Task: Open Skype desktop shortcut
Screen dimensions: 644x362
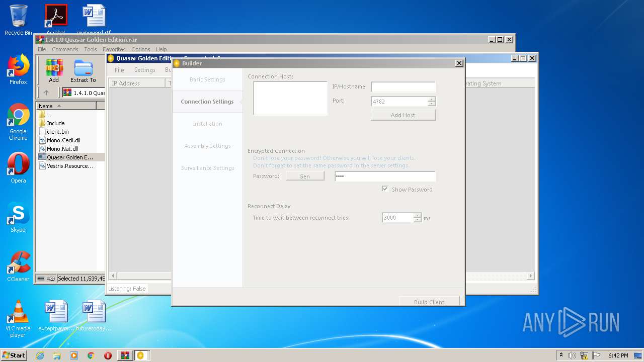Action: point(18,217)
